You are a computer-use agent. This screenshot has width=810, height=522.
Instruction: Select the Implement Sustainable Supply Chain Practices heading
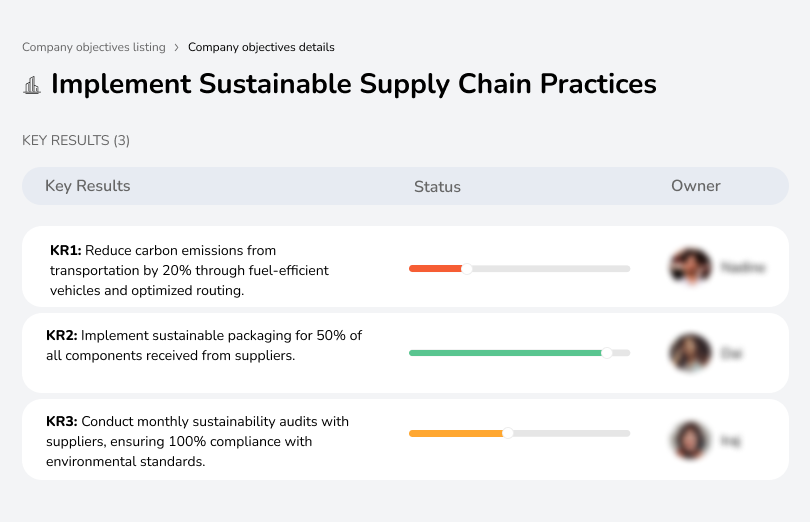click(x=353, y=84)
